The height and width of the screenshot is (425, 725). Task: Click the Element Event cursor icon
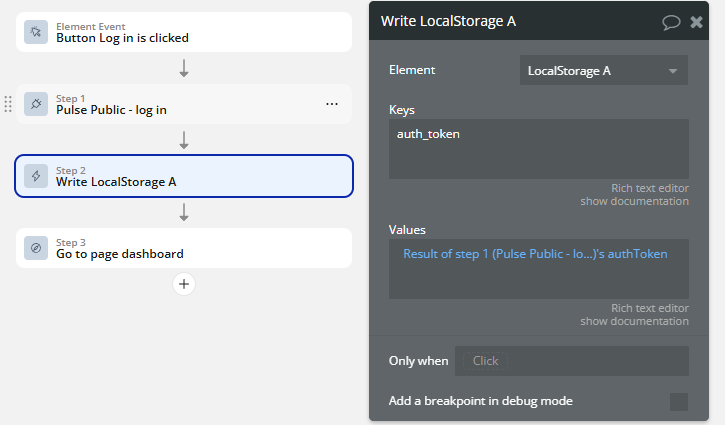36,32
